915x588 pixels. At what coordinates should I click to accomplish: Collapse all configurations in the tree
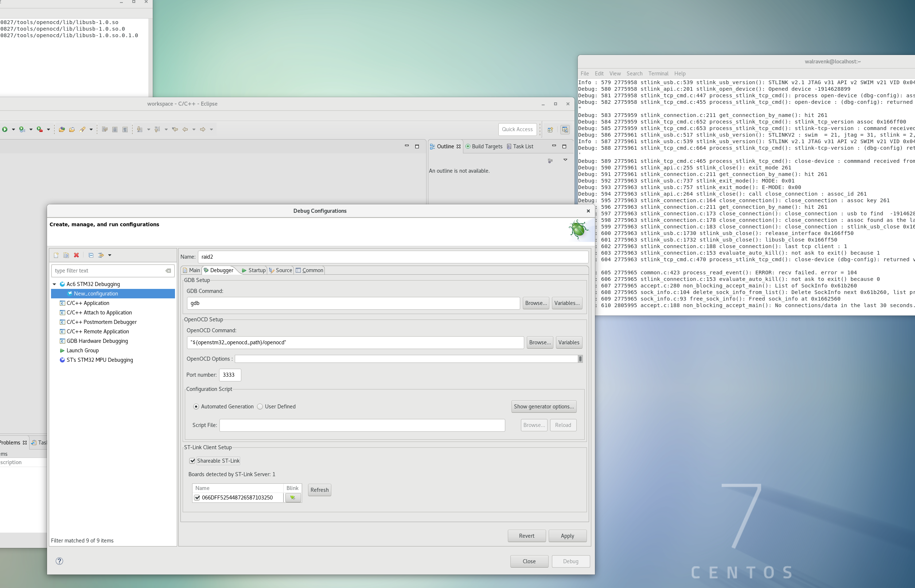tap(91, 255)
